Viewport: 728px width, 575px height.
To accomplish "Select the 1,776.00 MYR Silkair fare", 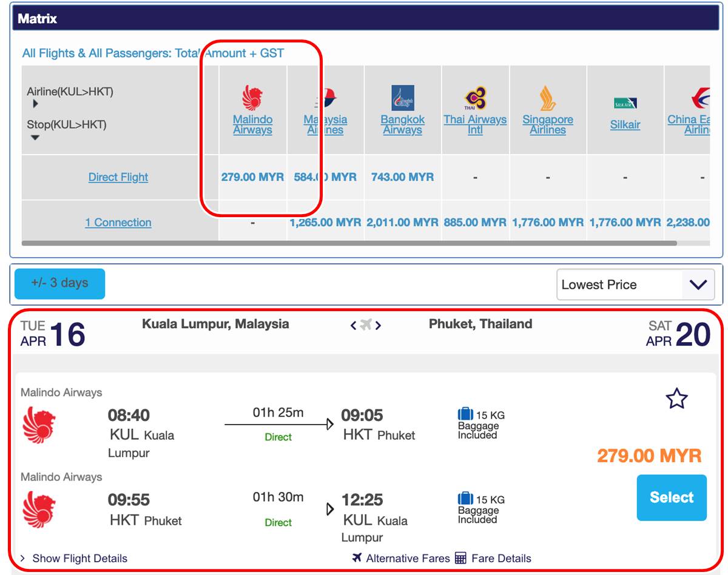I will pos(625,223).
